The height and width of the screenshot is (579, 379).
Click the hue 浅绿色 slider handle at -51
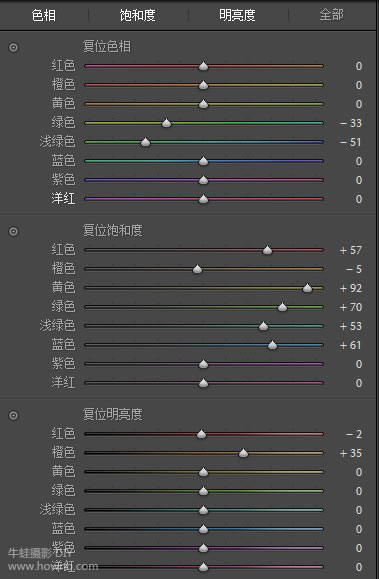coord(146,142)
